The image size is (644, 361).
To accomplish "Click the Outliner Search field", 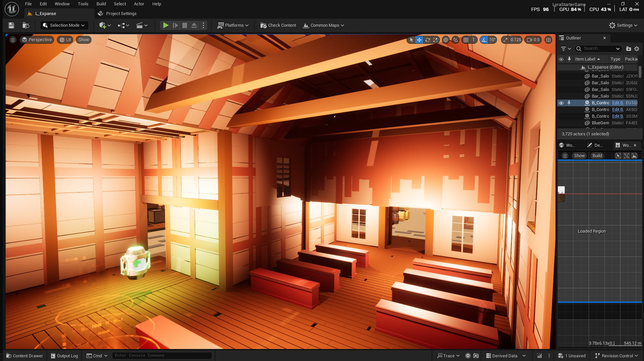I will [599, 49].
